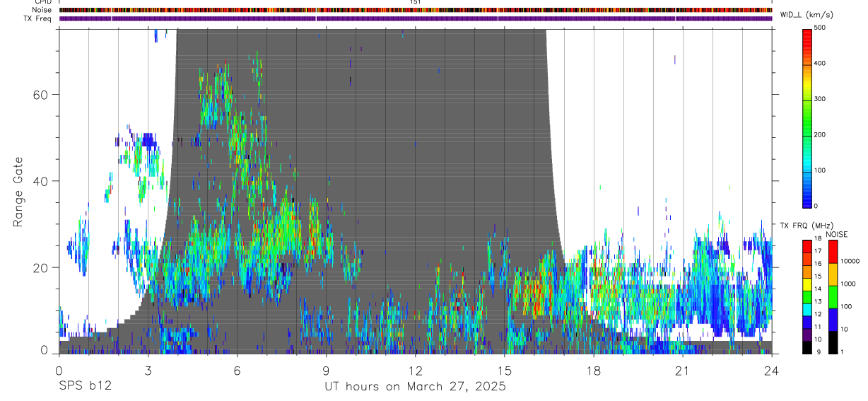Click the Noise strip at top

coord(416,10)
